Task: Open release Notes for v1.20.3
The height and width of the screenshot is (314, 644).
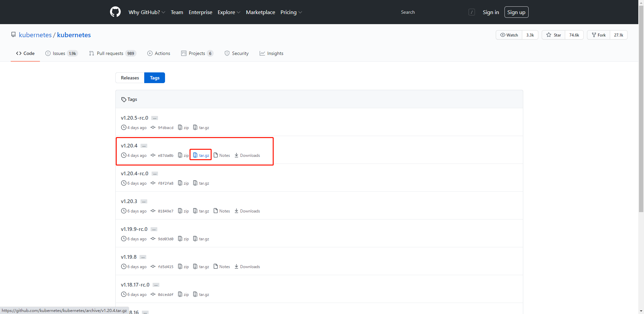Action: (x=222, y=211)
